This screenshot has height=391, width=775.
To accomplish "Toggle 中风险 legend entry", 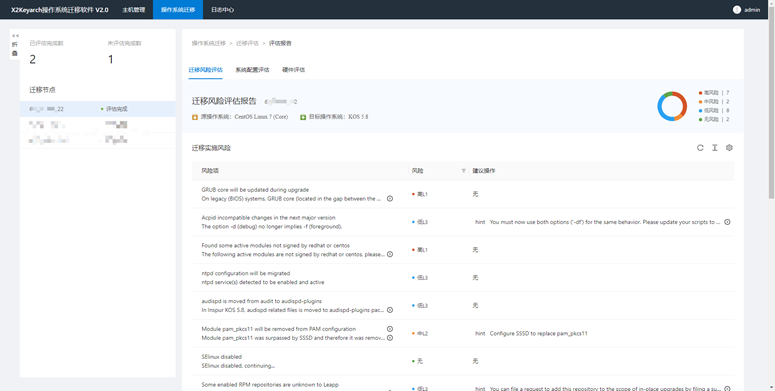I will coord(714,101).
